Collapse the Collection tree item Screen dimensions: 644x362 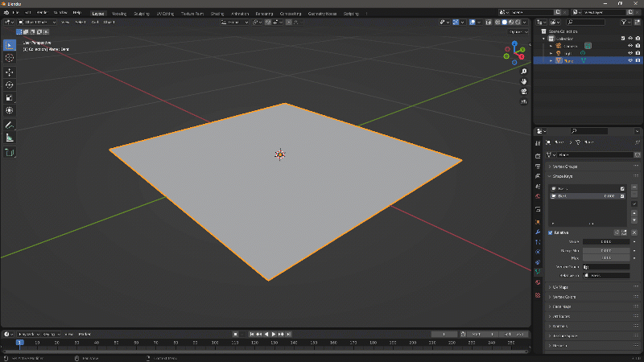click(544, 39)
